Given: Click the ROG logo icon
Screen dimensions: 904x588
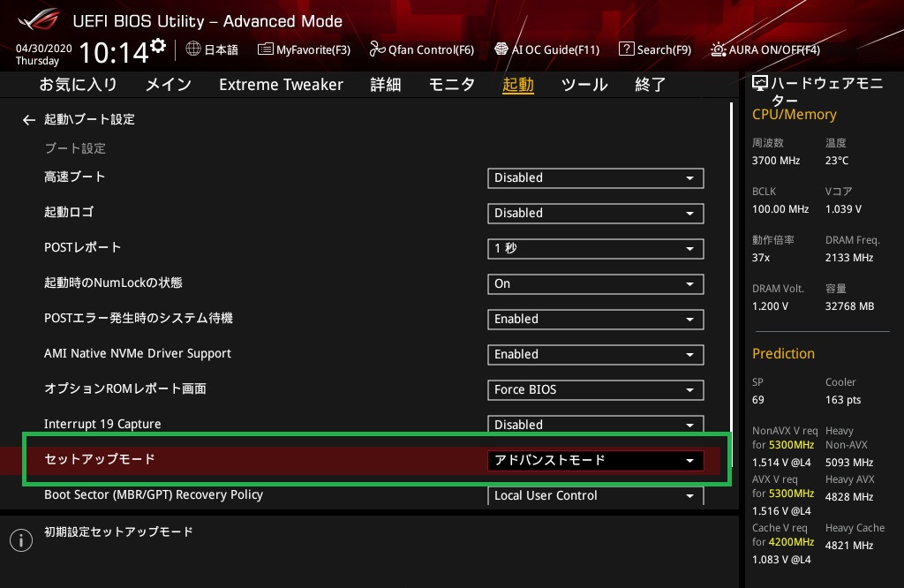Looking at the screenshot, I should [x=38, y=21].
